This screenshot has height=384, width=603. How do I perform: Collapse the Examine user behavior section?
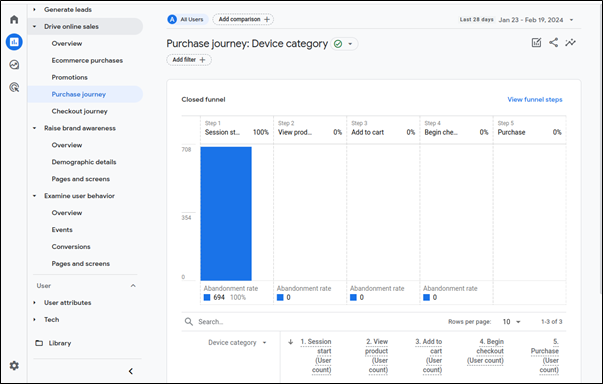pos(35,196)
